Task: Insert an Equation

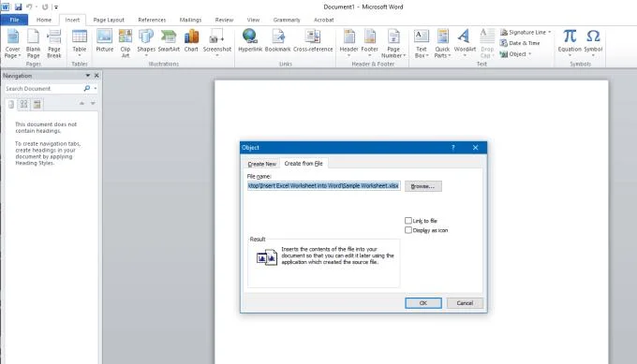Action: pyautogui.click(x=570, y=43)
